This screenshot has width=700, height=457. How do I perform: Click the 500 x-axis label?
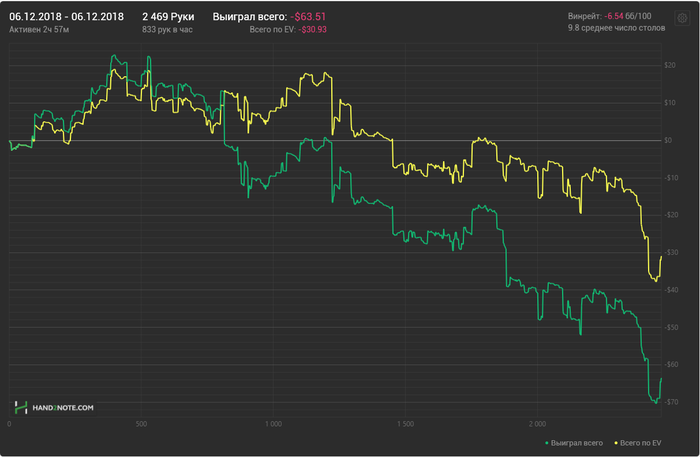point(141,424)
